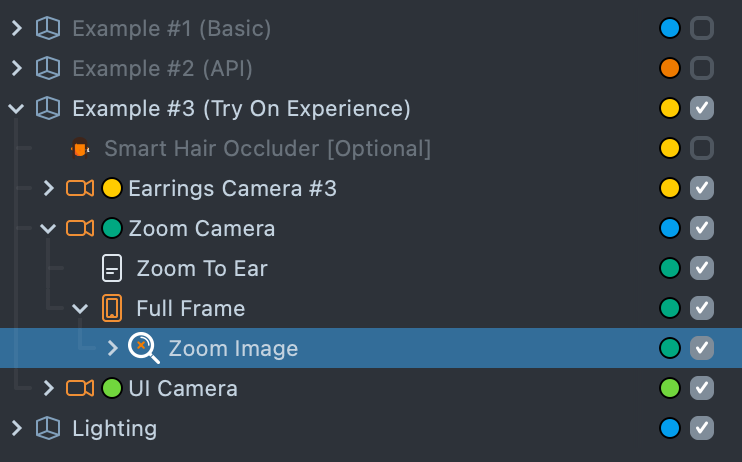742x462 pixels.
Task: Collapse the Zoom Camera hierarchy
Action: click(x=48, y=228)
